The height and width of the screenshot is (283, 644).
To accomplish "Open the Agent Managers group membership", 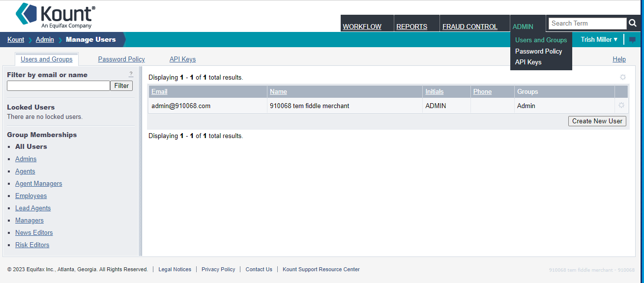I will pyautogui.click(x=39, y=183).
